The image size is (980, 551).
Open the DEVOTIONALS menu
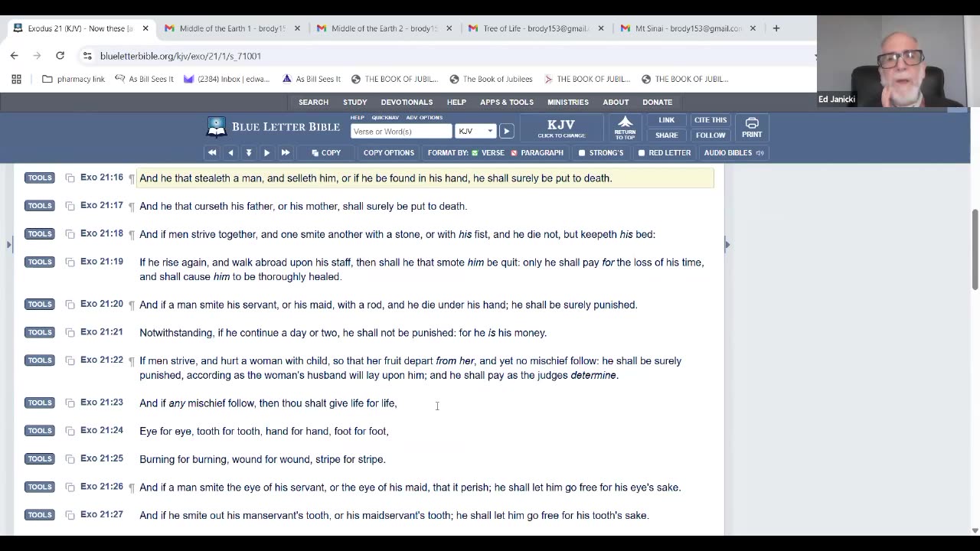(407, 102)
